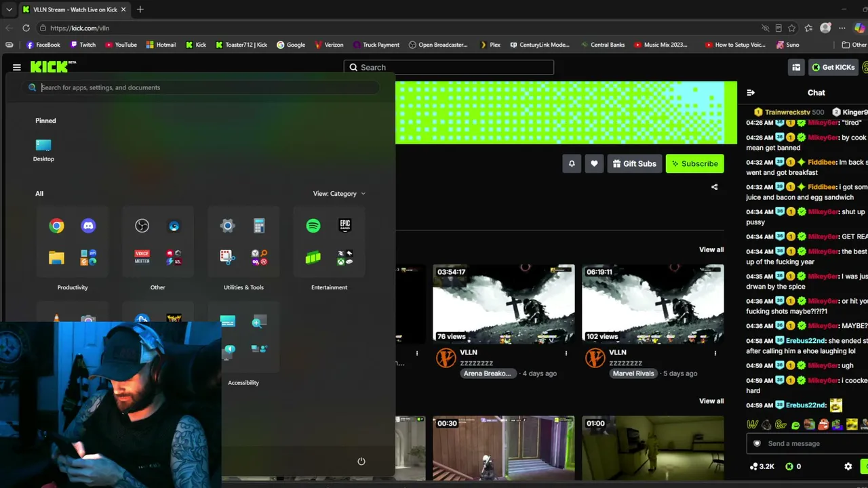The image size is (868, 488).
Task: Open Trainwreckstv in chat leaderboard
Action: pyautogui.click(x=787, y=112)
